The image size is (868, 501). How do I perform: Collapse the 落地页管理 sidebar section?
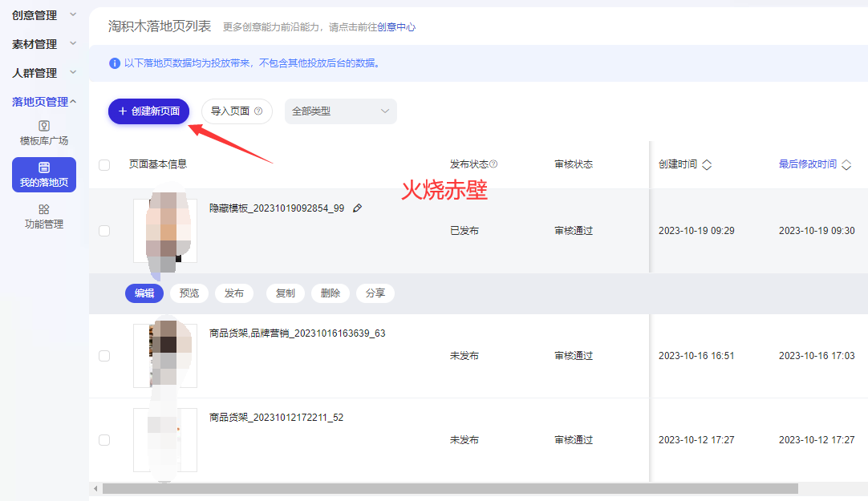pyautogui.click(x=44, y=102)
